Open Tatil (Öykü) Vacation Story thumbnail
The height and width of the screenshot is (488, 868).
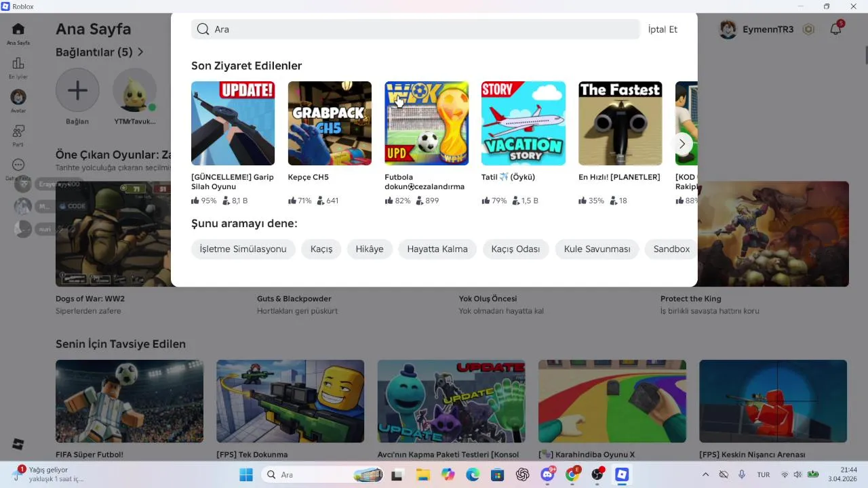click(524, 123)
